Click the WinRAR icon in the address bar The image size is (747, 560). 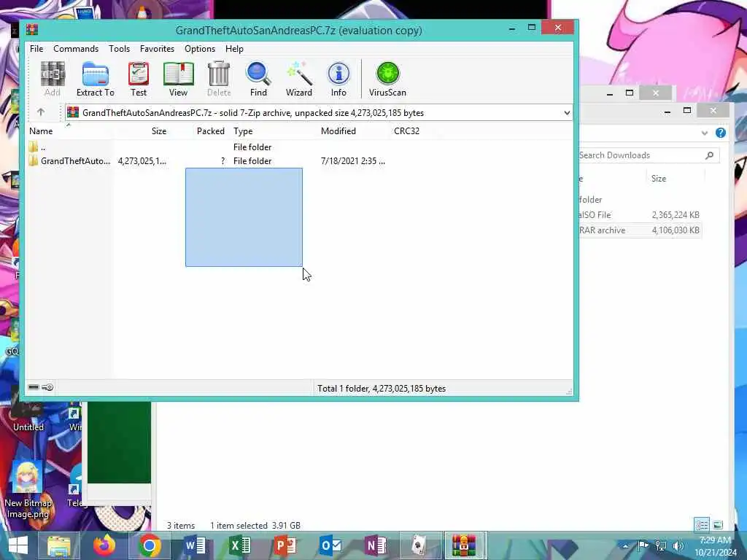click(x=73, y=112)
